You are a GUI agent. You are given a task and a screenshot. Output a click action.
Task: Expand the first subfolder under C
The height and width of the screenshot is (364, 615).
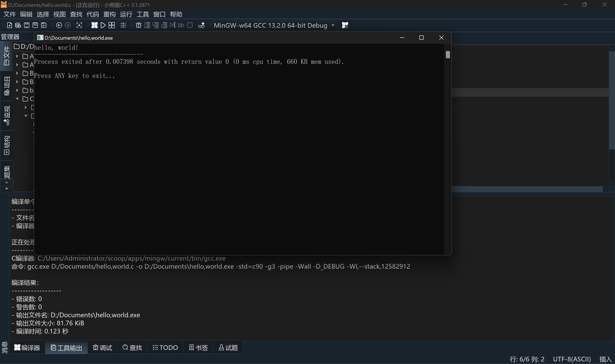coord(26,107)
